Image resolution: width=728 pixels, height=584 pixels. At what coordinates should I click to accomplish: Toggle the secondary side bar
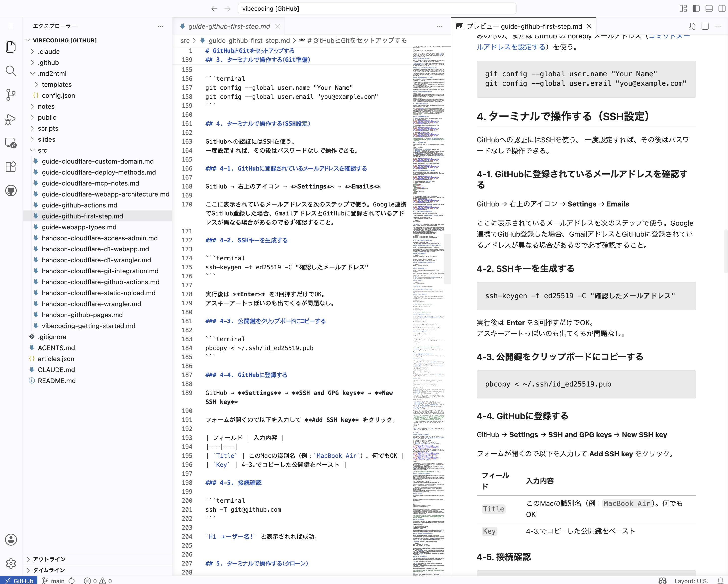[722, 8]
